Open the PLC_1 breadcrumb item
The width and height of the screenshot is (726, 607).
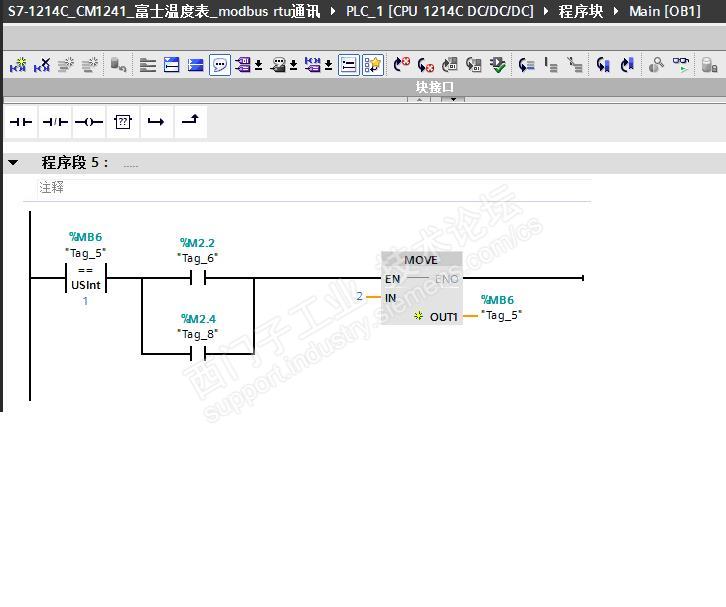[439, 11]
